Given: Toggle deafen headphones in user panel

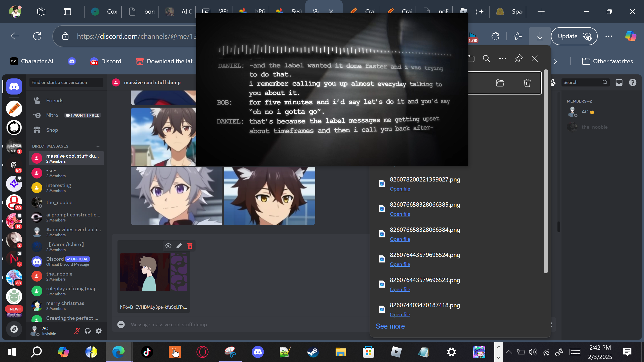Looking at the screenshot, I should [88, 331].
